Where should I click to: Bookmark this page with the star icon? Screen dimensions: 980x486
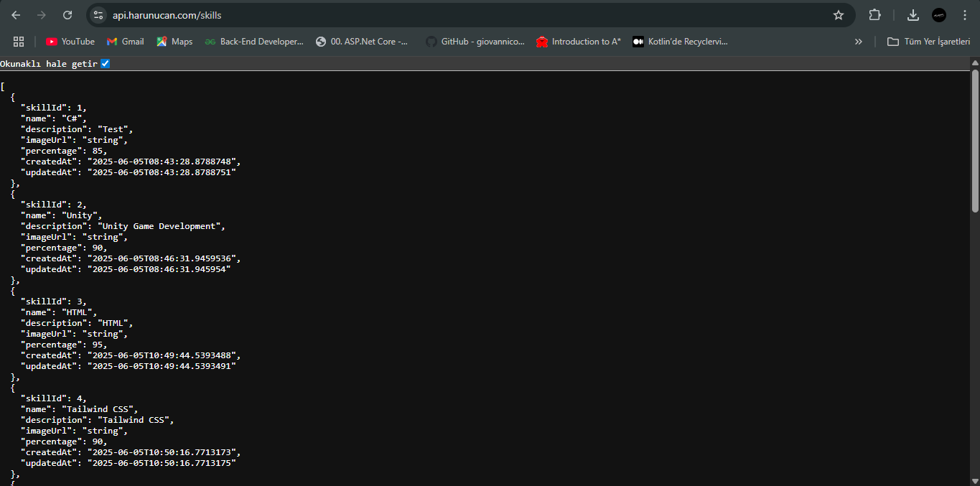(838, 14)
